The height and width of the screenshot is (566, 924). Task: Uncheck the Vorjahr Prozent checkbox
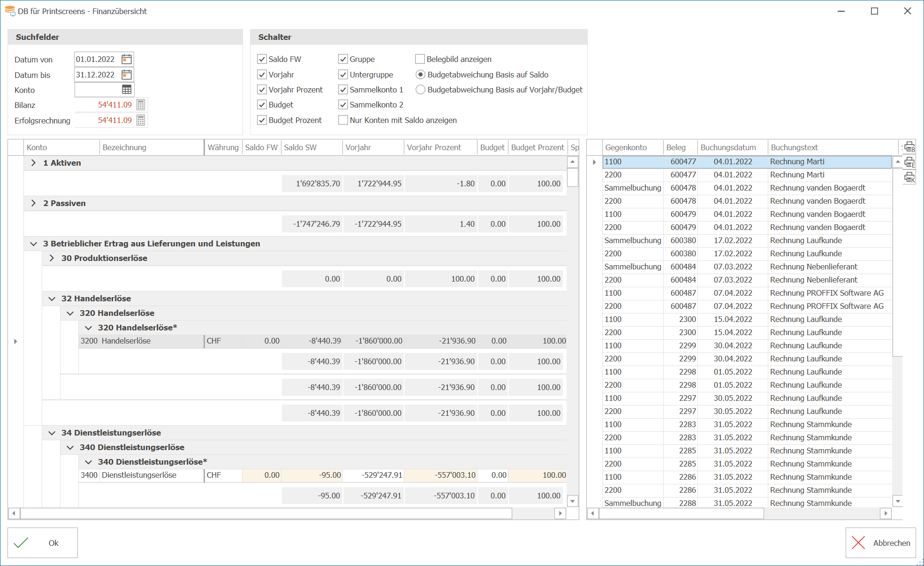click(x=262, y=90)
